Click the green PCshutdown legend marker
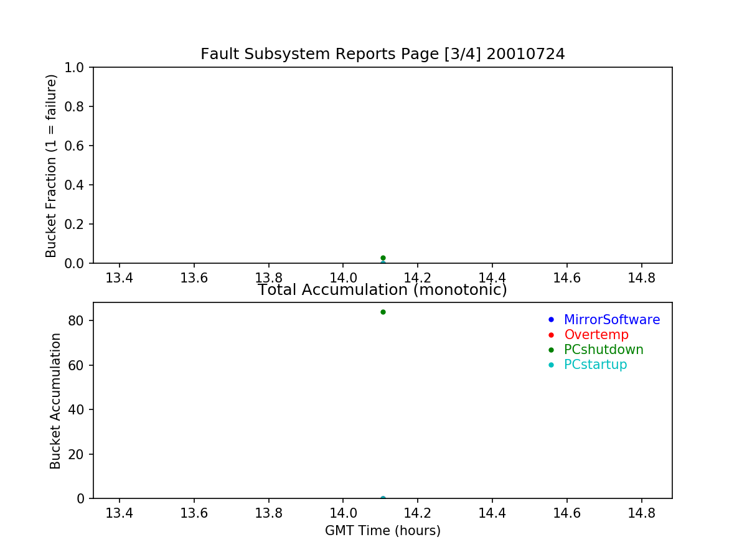This screenshot has height=560, width=747. (x=550, y=350)
